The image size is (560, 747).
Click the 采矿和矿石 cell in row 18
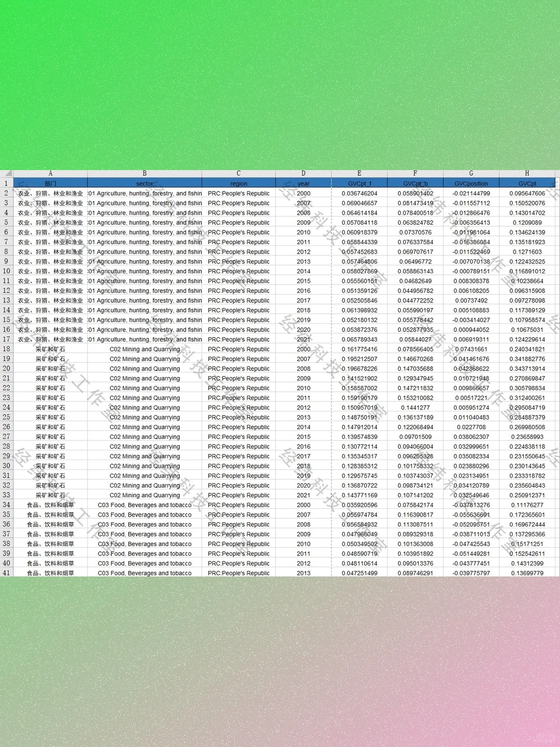coord(50,349)
